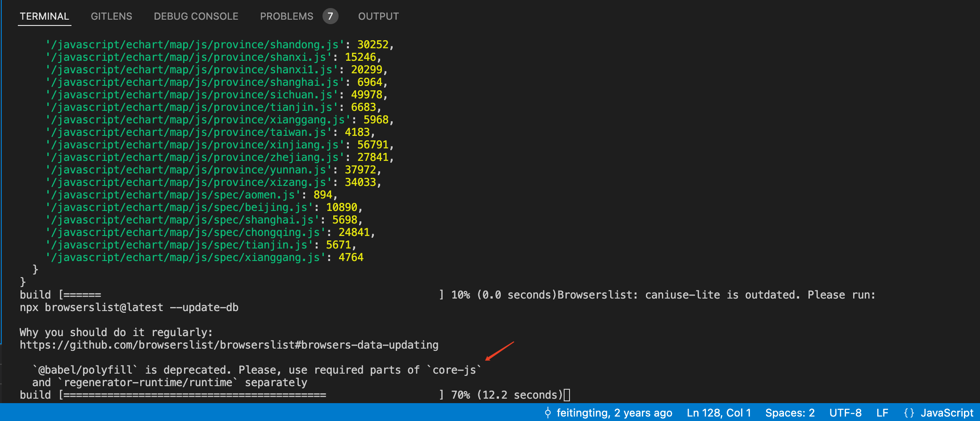This screenshot has width=980, height=421.
Task: Switch to the TERMINAL tab
Action: click(44, 17)
